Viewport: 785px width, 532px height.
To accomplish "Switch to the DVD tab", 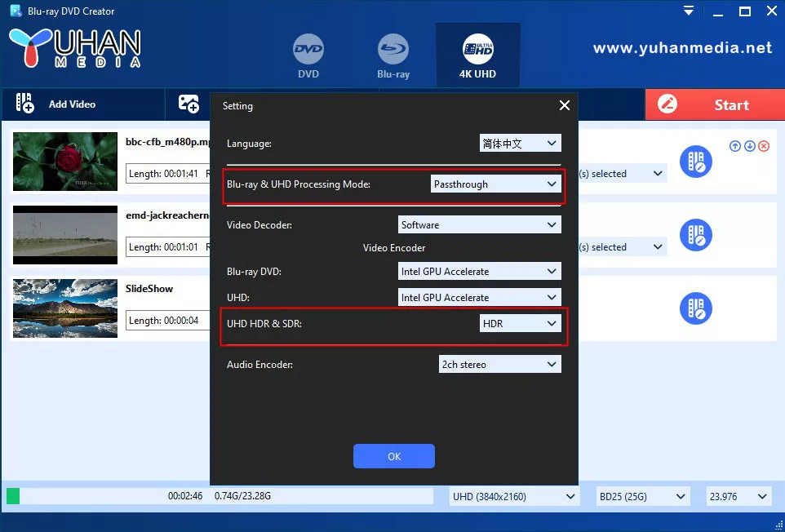I will pyautogui.click(x=308, y=55).
